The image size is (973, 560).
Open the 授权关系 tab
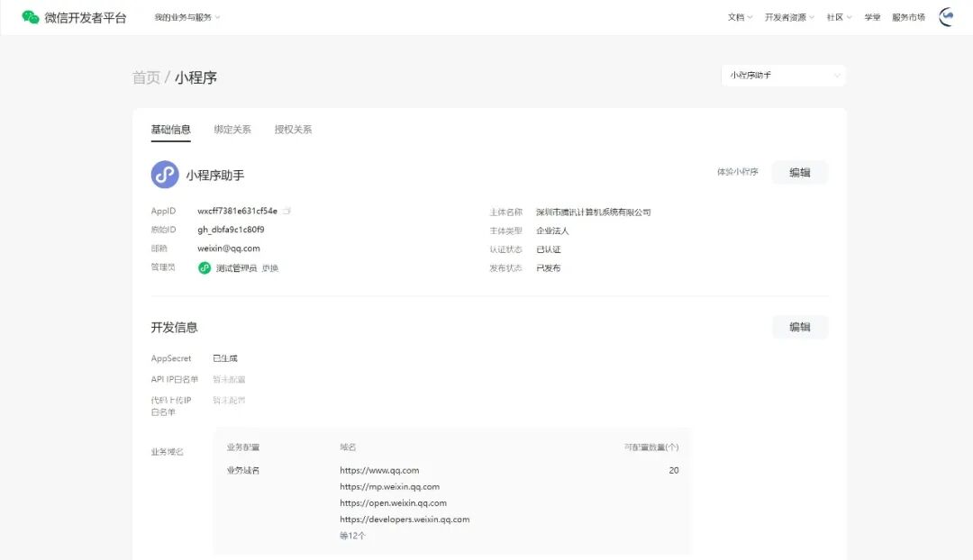[x=293, y=130]
